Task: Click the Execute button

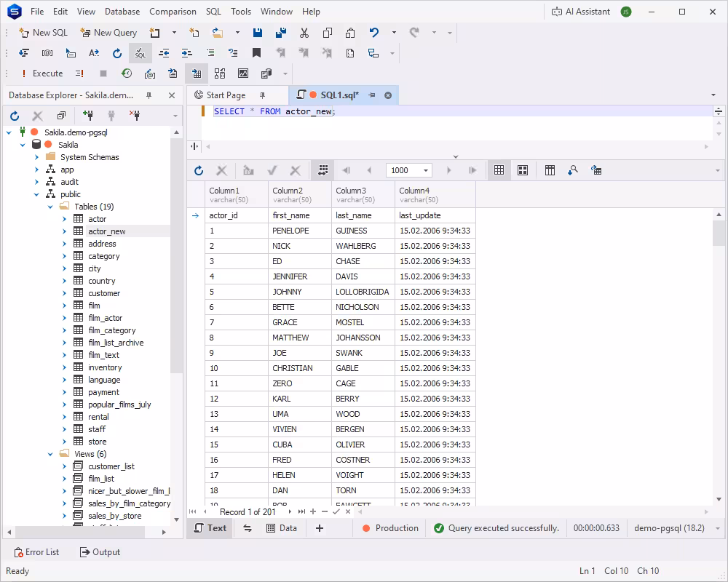Action: pyautogui.click(x=42, y=73)
